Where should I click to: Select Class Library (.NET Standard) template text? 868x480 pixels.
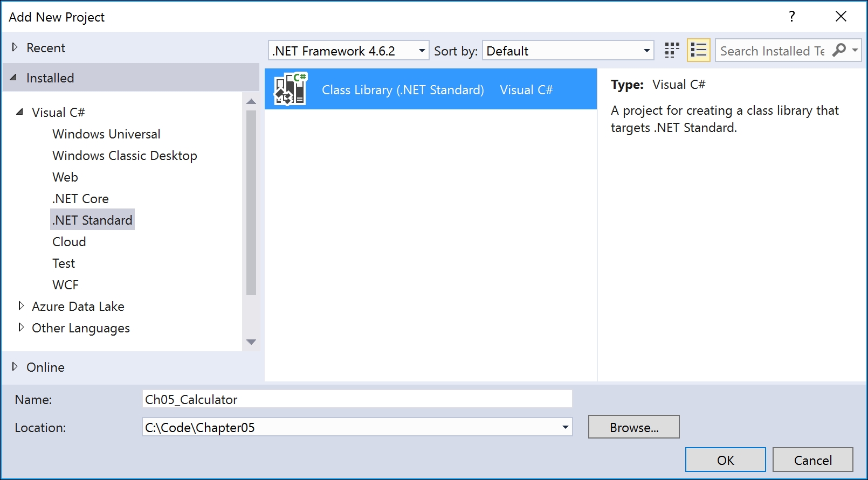coord(403,89)
